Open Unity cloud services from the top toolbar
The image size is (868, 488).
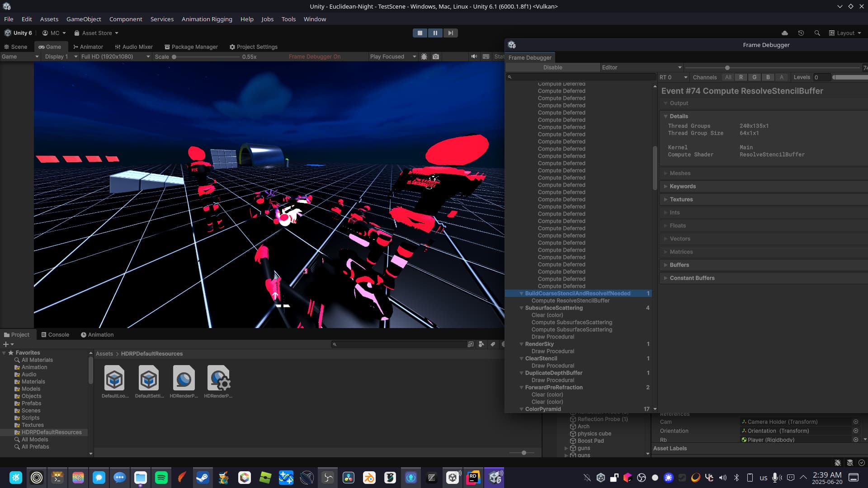pyautogui.click(x=784, y=33)
